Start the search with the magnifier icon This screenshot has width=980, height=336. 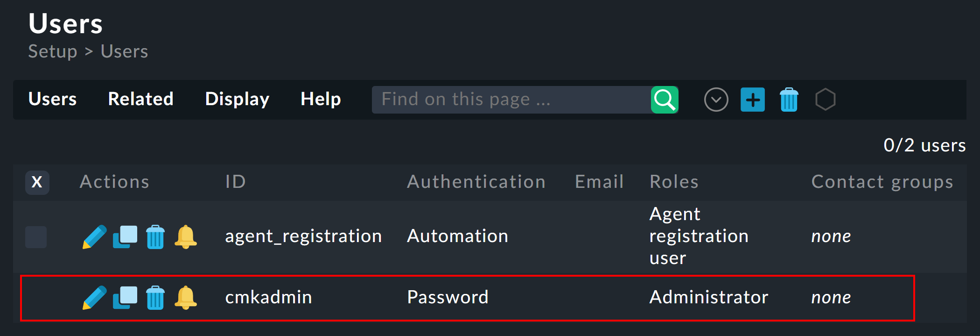tap(664, 100)
